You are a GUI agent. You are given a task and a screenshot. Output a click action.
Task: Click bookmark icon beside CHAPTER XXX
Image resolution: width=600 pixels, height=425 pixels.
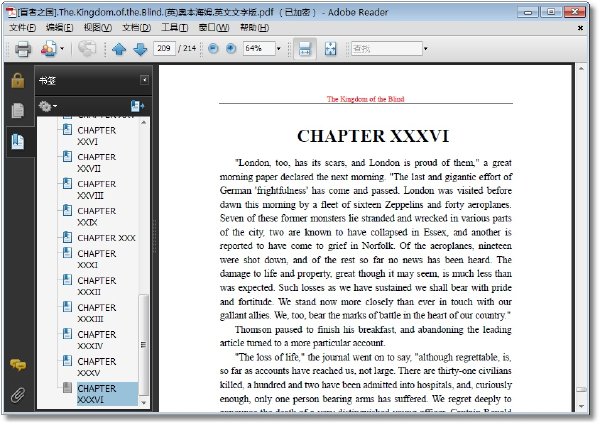tap(67, 237)
